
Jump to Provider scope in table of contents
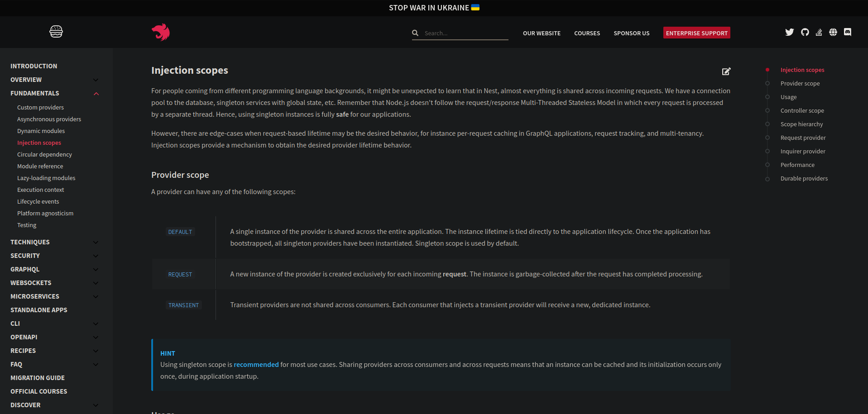[800, 83]
